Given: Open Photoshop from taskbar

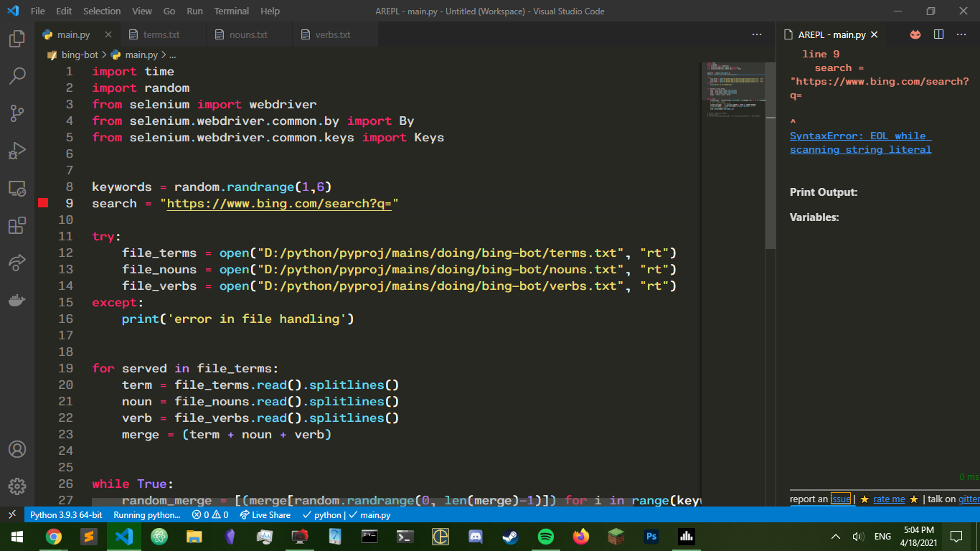Looking at the screenshot, I should pyautogui.click(x=651, y=537).
